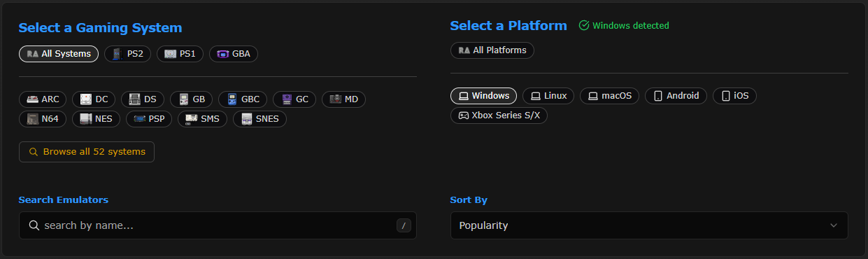Screen dimensions: 868x259
Task: Toggle the Windows platform filter
Action: (x=484, y=96)
